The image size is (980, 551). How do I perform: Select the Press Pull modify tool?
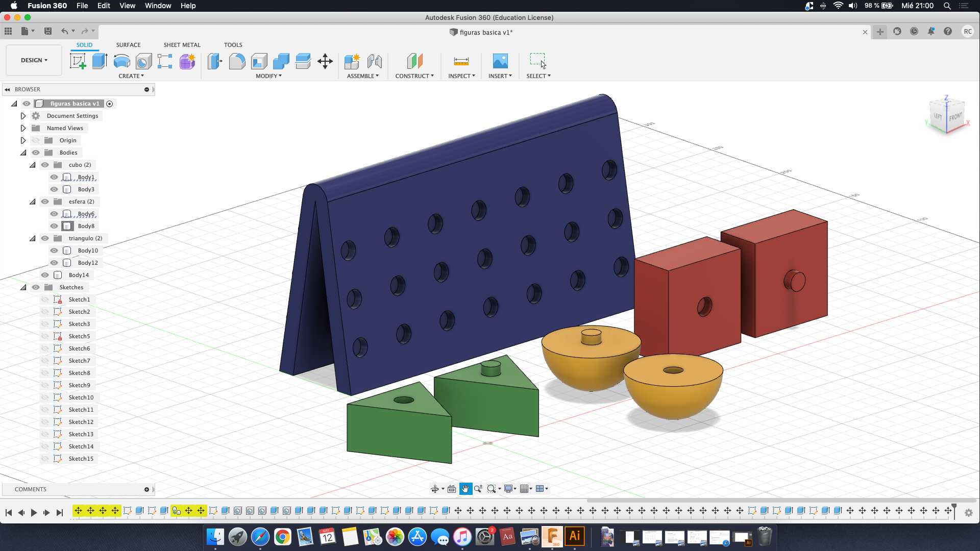click(x=215, y=60)
